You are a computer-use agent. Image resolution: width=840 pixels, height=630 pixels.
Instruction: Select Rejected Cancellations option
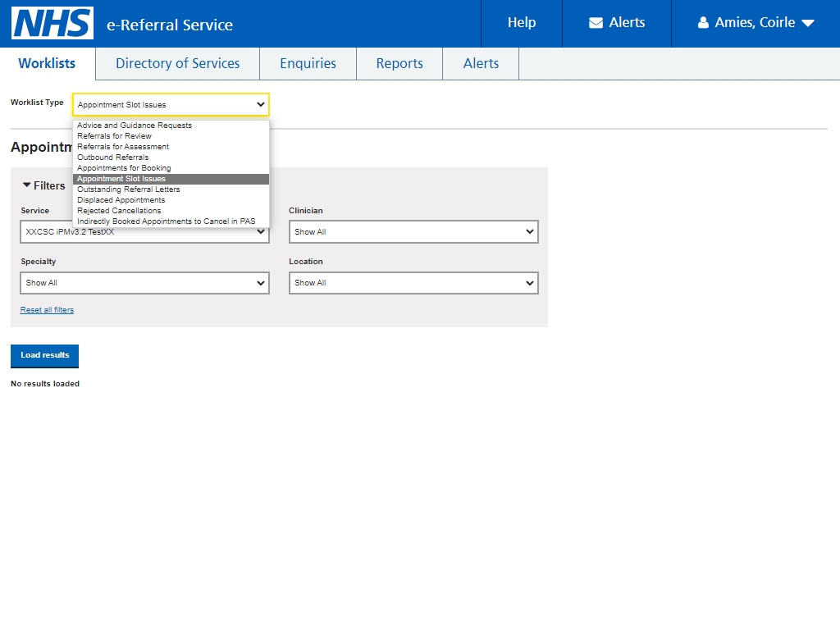point(171,211)
